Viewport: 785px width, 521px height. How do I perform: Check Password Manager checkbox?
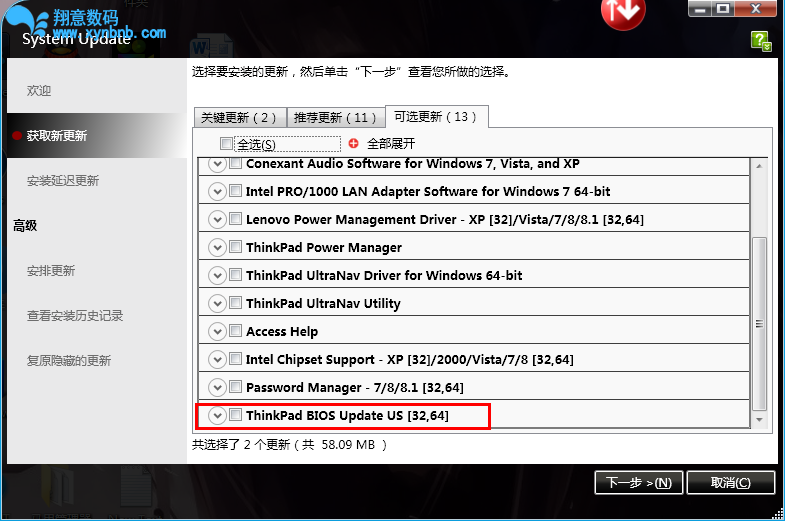pyautogui.click(x=235, y=387)
